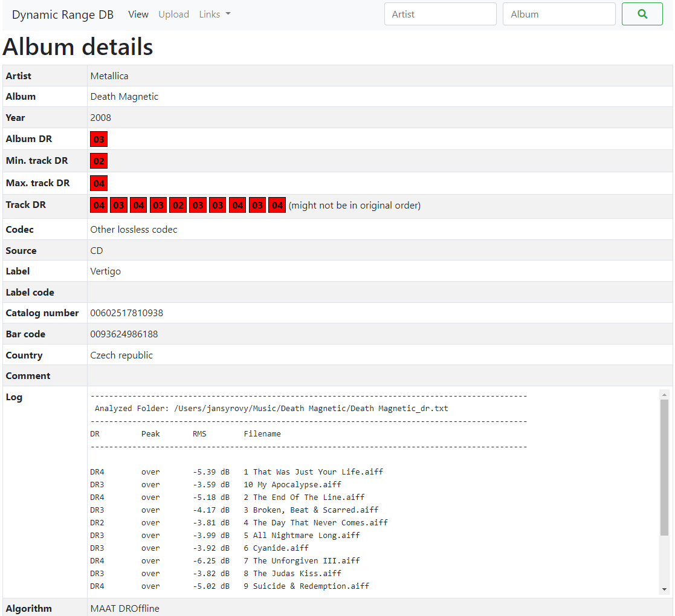
Task: Click the Log row label
Action: [14, 397]
